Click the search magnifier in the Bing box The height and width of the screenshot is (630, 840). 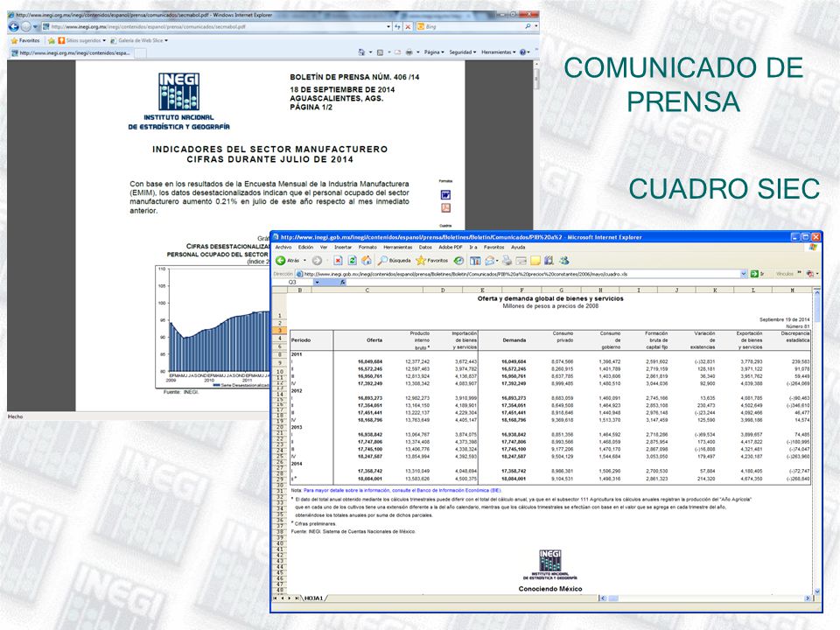pyautogui.click(x=528, y=26)
